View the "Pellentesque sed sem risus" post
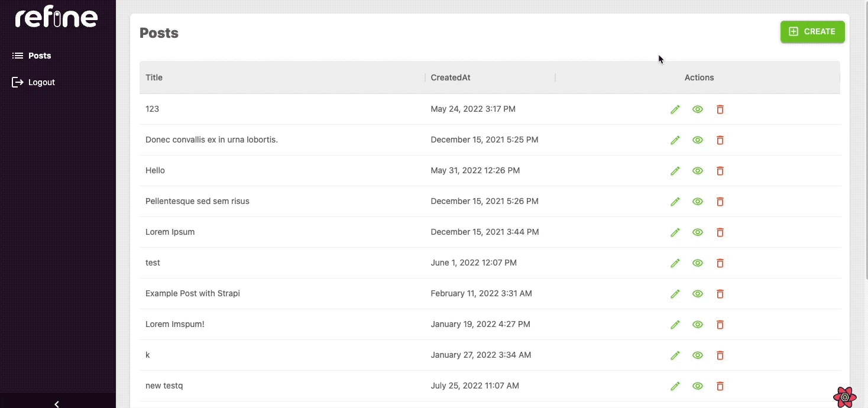Image resolution: width=868 pixels, height=408 pixels. point(698,202)
